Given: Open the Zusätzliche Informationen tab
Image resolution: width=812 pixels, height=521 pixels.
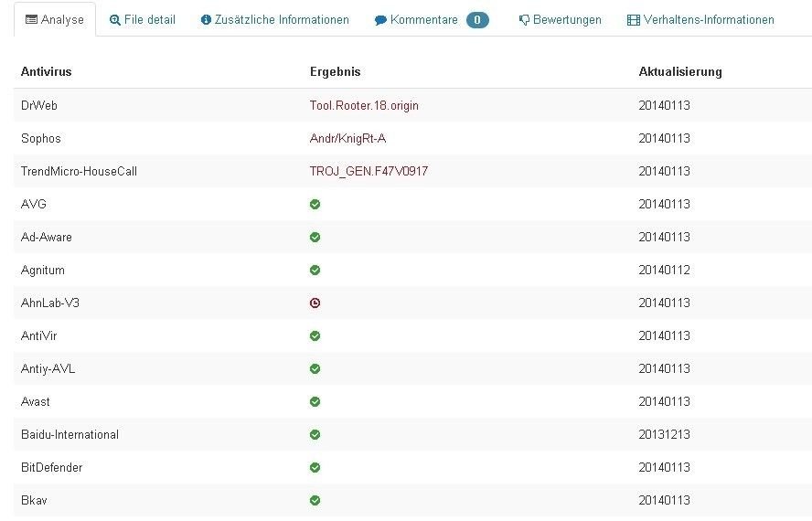Looking at the screenshot, I should point(275,20).
